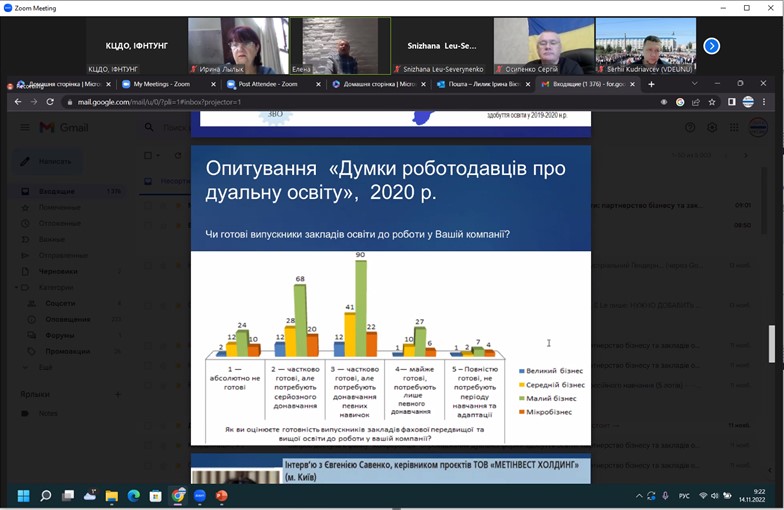Open the volume icon in system tray

point(714,496)
